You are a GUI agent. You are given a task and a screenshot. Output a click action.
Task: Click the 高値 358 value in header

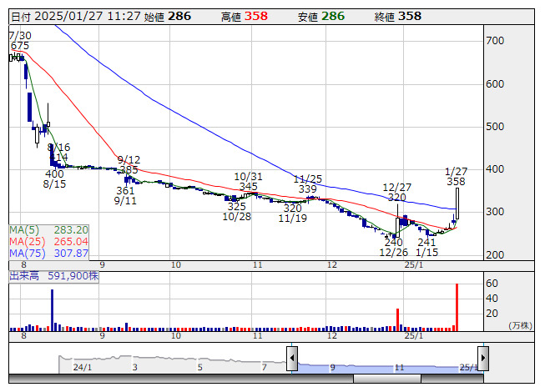click(x=256, y=16)
